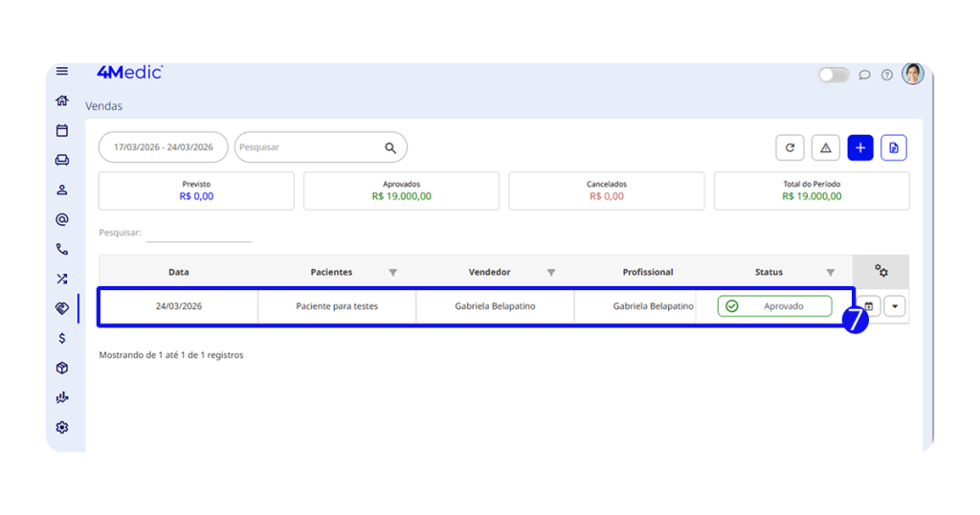Click the warning triangle button
The width and height of the screenshot is (980, 515).
click(x=825, y=147)
